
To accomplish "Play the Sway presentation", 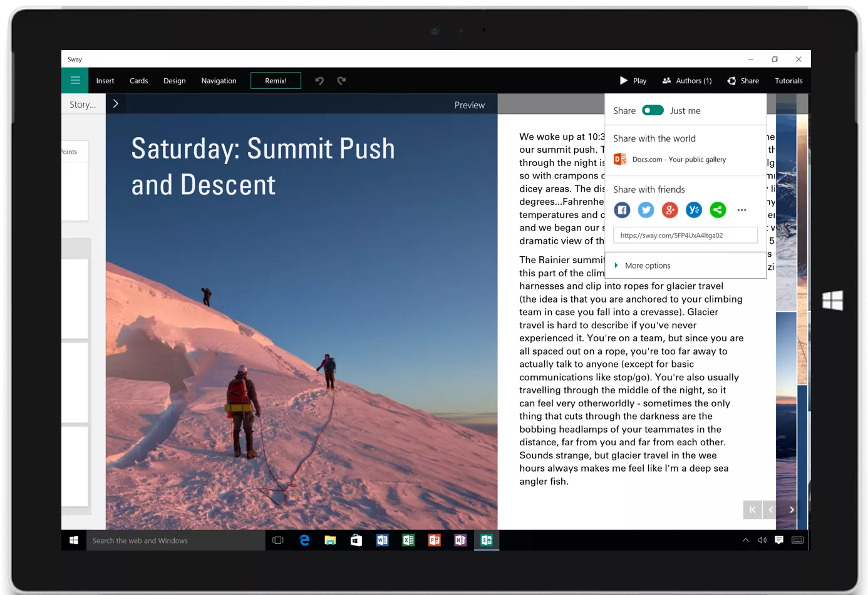I will tap(633, 81).
